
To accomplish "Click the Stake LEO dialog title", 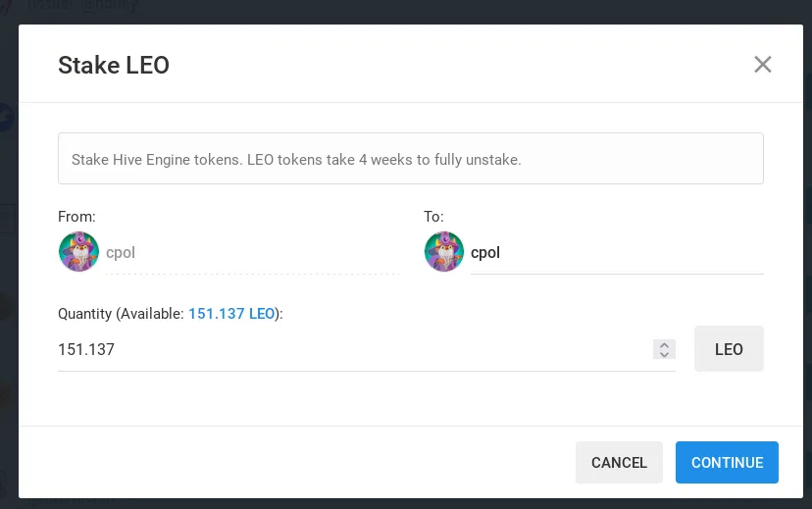I will [x=114, y=66].
